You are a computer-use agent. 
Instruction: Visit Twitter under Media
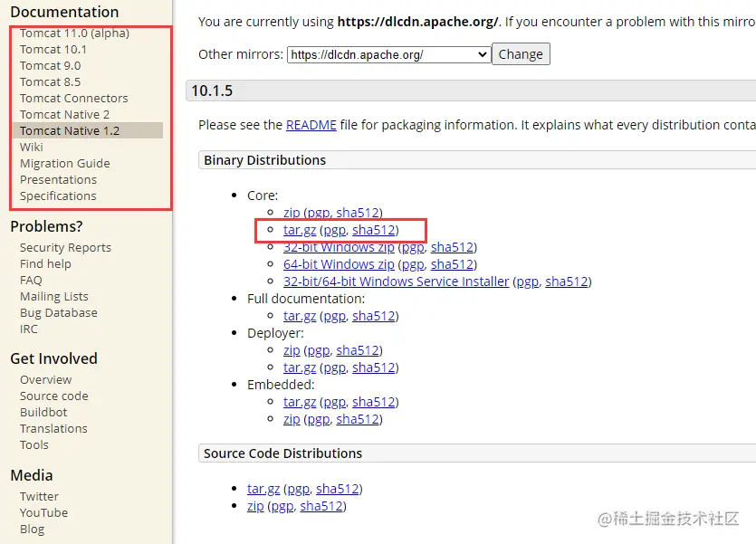coord(39,496)
